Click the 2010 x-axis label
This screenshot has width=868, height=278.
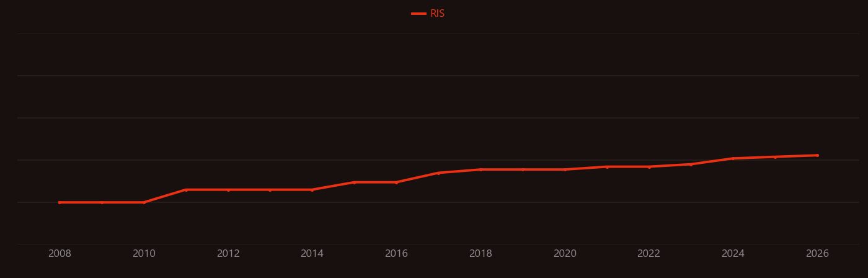(144, 254)
